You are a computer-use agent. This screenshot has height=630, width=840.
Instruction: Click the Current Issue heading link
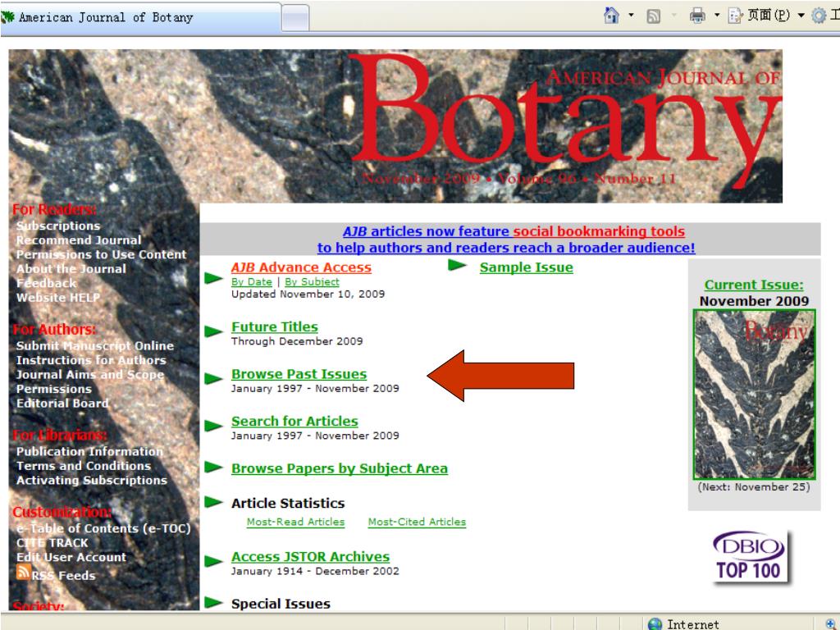(754, 285)
